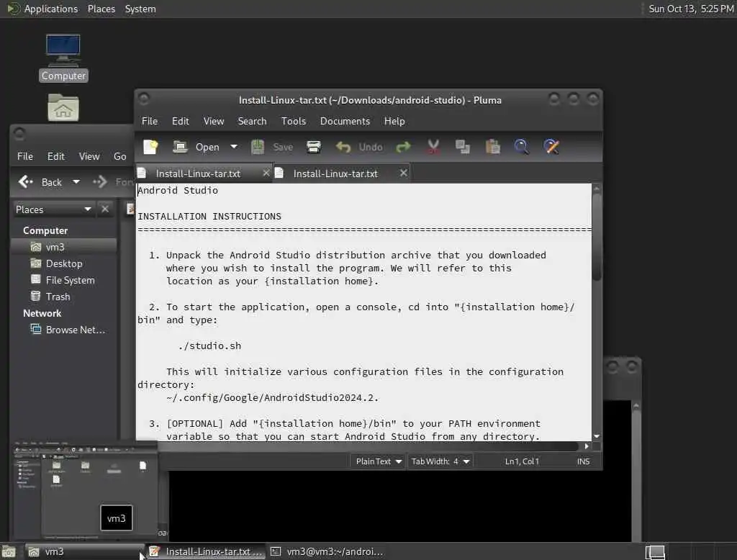Select vm3 home in Places sidebar
The width and height of the screenshot is (737, 560).
[64, 247]
